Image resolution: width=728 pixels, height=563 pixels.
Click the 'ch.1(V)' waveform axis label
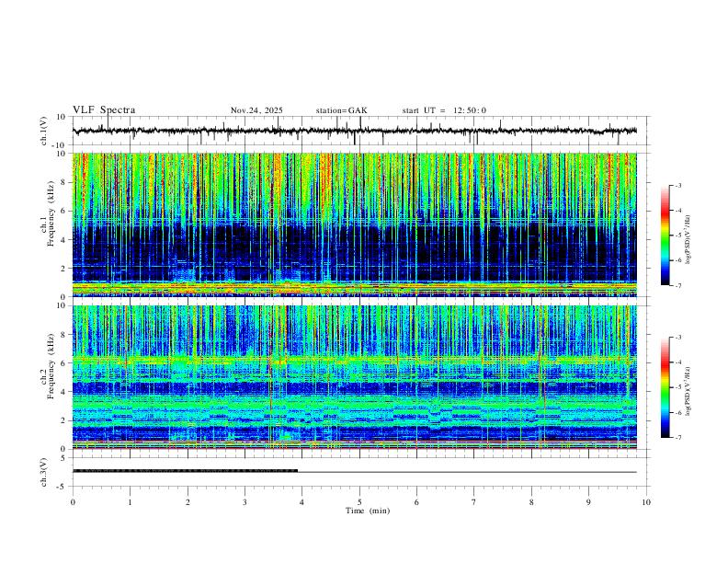(44, 131)
